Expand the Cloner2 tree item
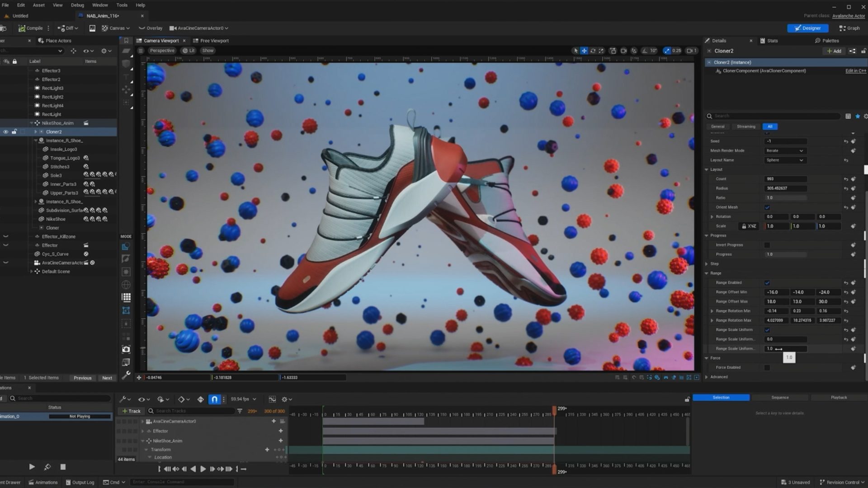 pyautogui.click(x=35, y=132)
